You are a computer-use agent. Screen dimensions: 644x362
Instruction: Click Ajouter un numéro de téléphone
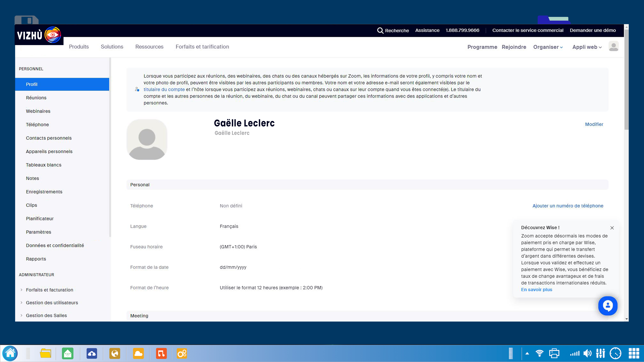point(568,206)
